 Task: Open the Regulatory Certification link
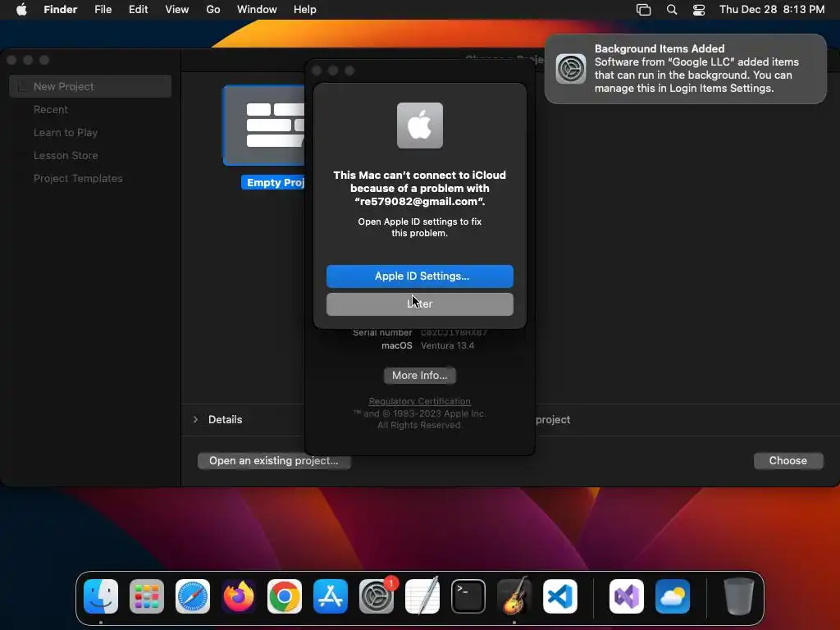(419, 401)
